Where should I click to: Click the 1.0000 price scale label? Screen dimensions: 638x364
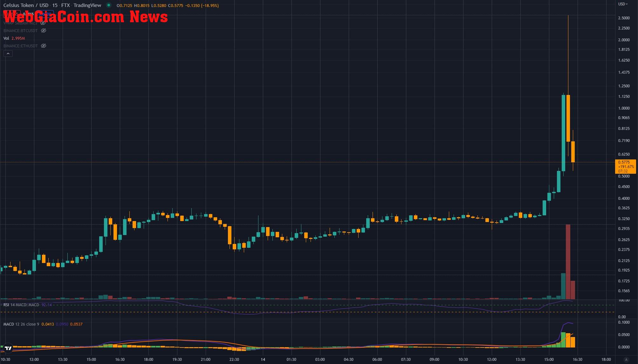[624, 108]
